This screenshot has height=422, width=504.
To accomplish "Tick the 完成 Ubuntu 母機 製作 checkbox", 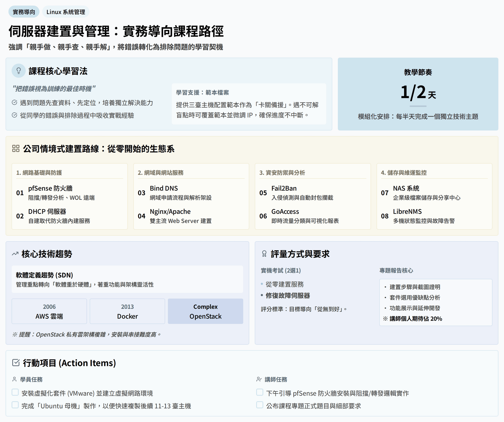I will pos(15,405).
